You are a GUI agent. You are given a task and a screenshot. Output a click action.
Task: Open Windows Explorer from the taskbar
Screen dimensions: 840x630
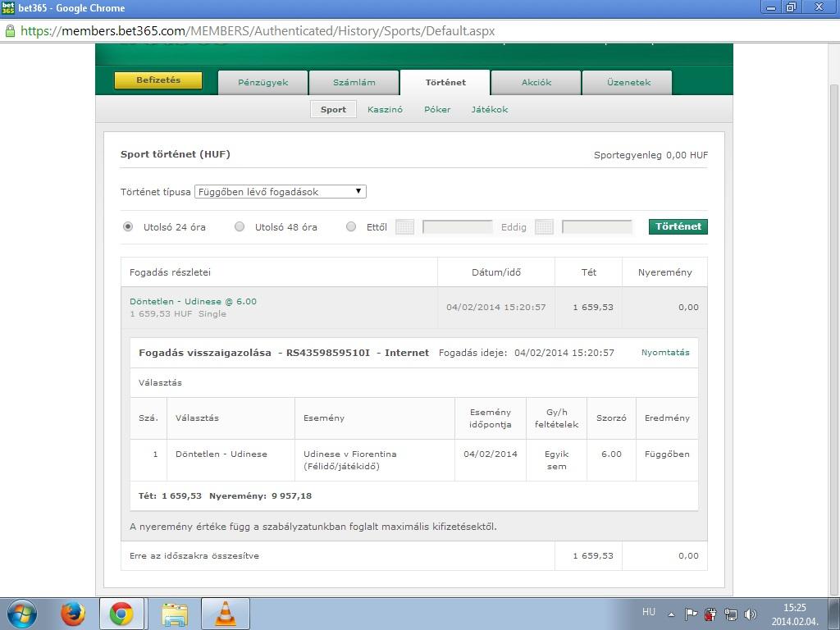click(175, 614)
